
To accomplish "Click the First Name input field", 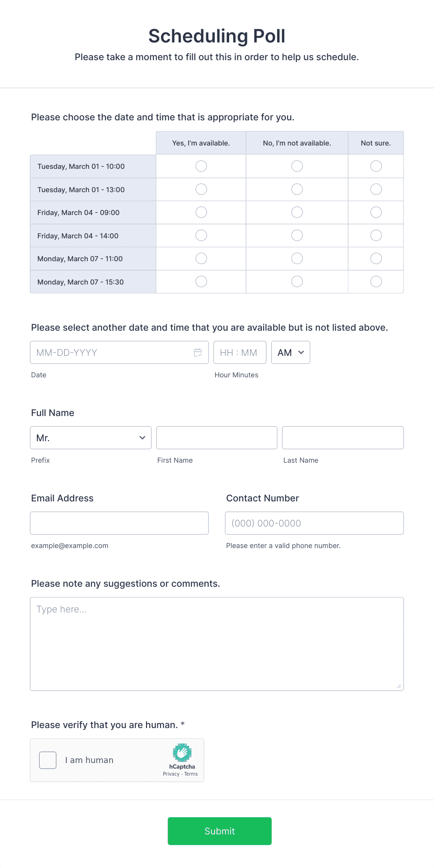I will [217, 438].
